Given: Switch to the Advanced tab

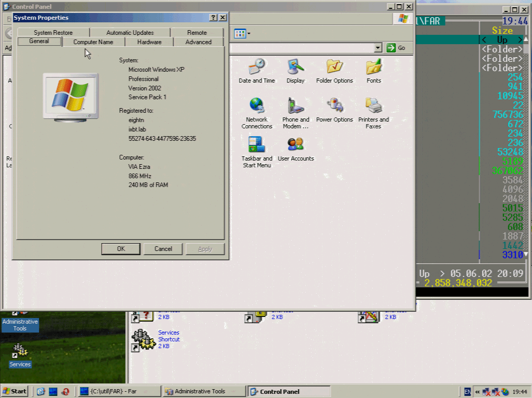Looking at the screenshot, I should point(199,42).
